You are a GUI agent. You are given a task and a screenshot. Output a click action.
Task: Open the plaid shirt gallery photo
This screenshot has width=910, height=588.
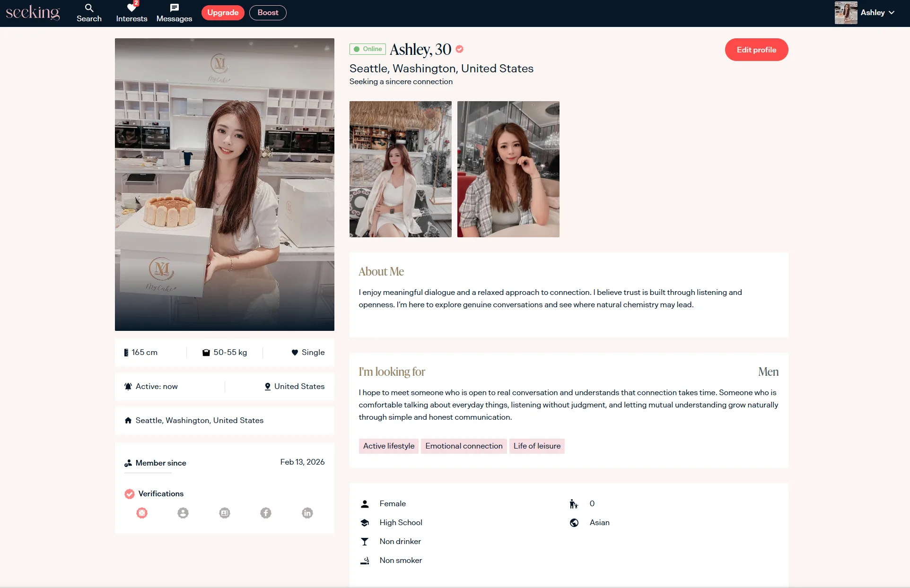tap(508, 169)
